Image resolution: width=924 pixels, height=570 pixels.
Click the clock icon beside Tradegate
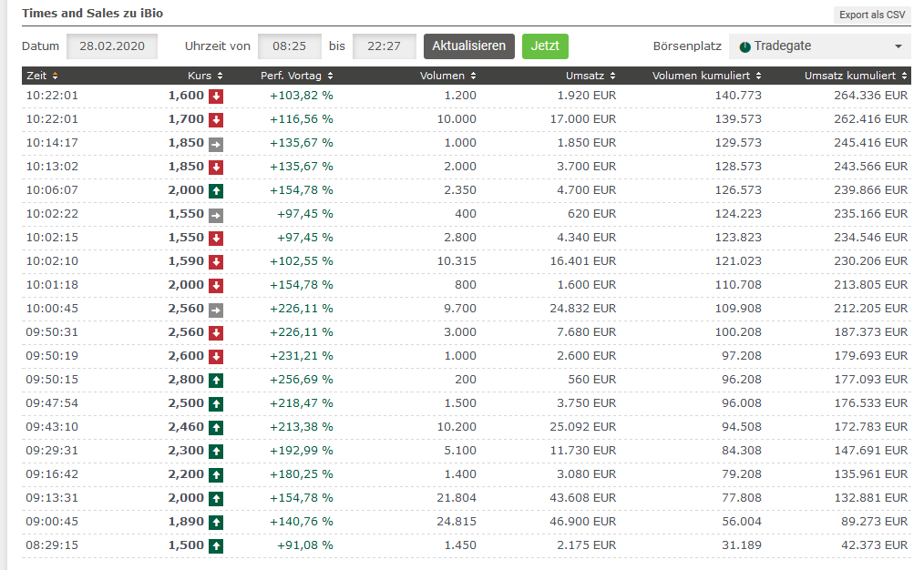(744, 46)
